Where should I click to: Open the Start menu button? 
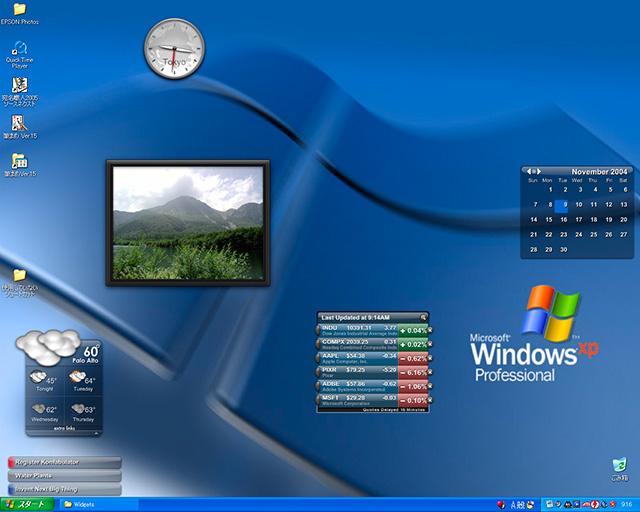pos(27,504)
